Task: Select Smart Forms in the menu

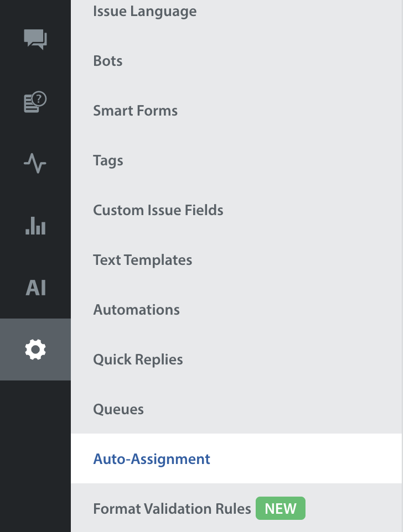Action: point(136,111)
